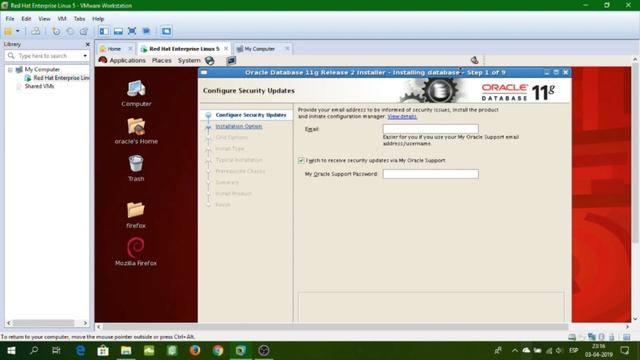Open the snapshot manager toolbar icon
The image size is (640, 360).
coord(84,31)
